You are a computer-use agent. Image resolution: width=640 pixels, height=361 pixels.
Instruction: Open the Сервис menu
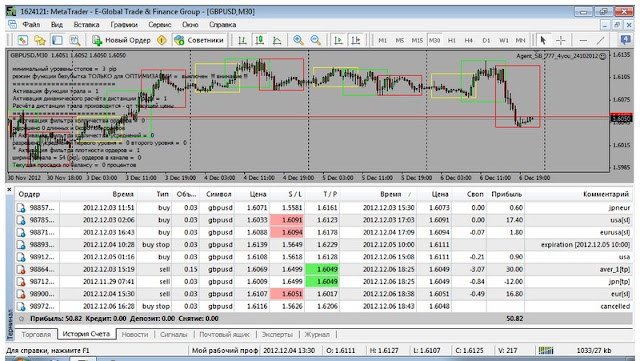pyautogui.click(x=160, y=25)
